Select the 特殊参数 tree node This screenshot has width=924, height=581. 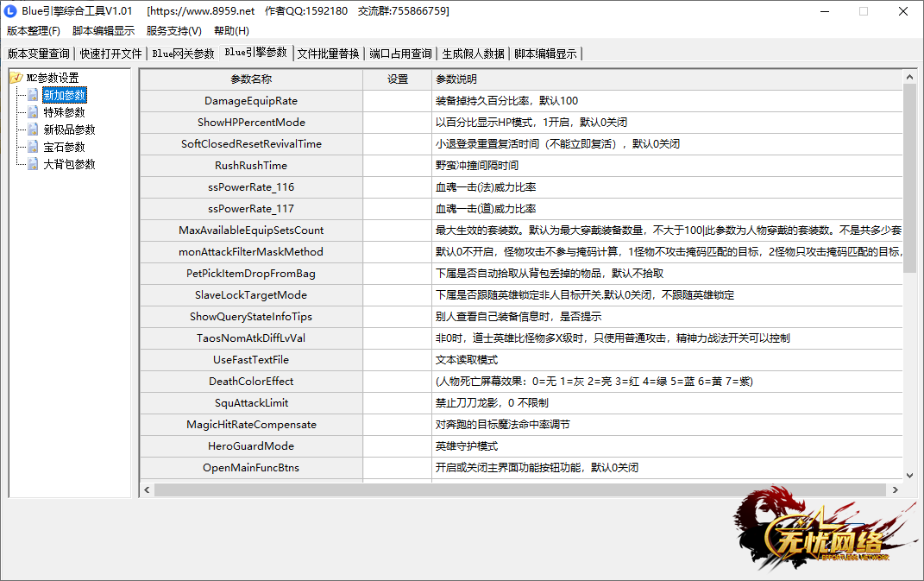click(x=65, y=112)
